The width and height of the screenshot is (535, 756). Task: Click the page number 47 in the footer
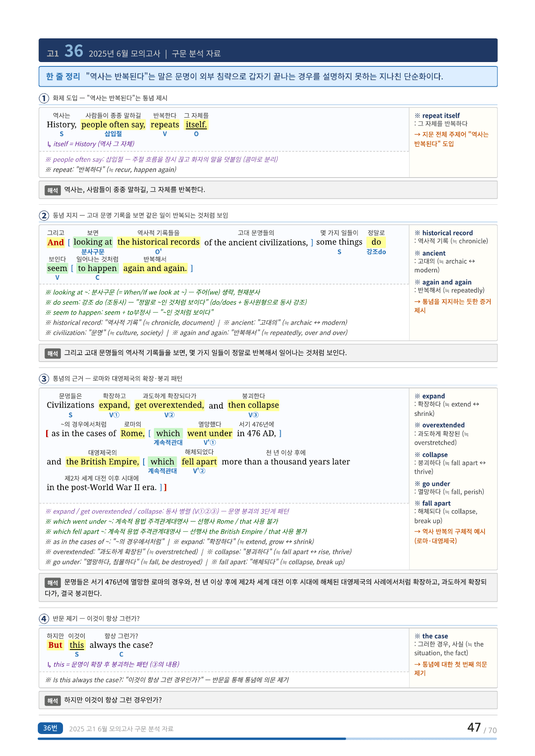coord(474,728)
